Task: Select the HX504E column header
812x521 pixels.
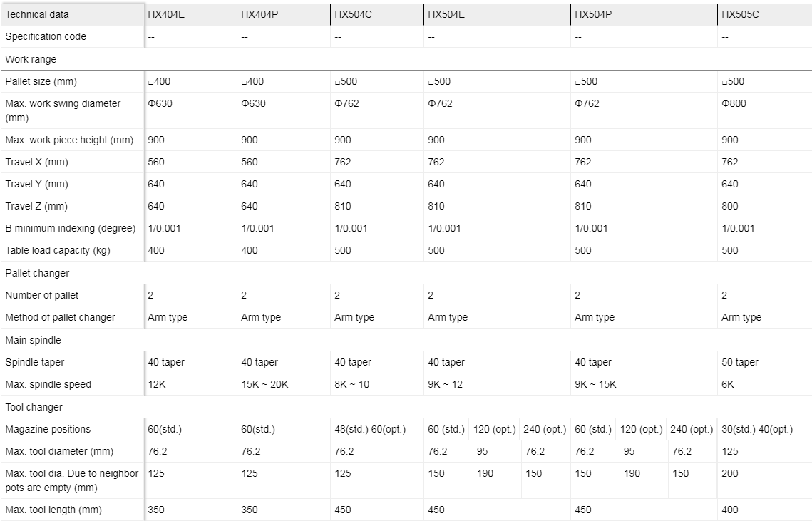Action: pos(446,14)
